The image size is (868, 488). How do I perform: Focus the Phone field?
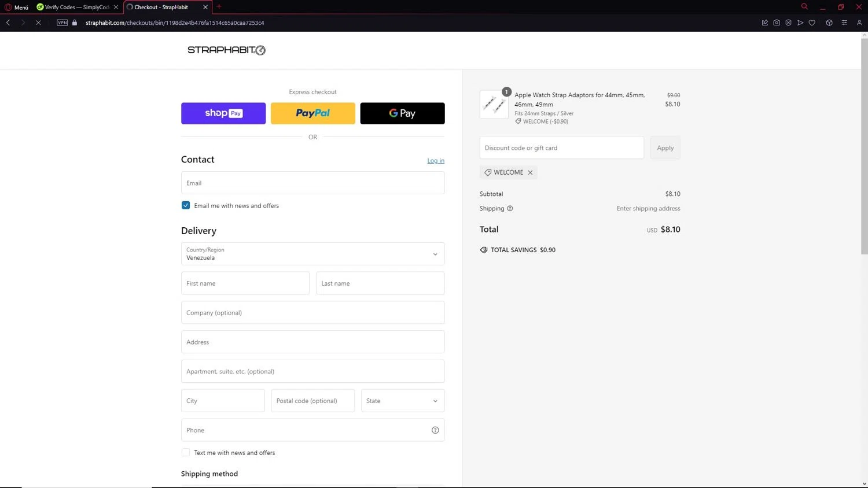[313, 430]
